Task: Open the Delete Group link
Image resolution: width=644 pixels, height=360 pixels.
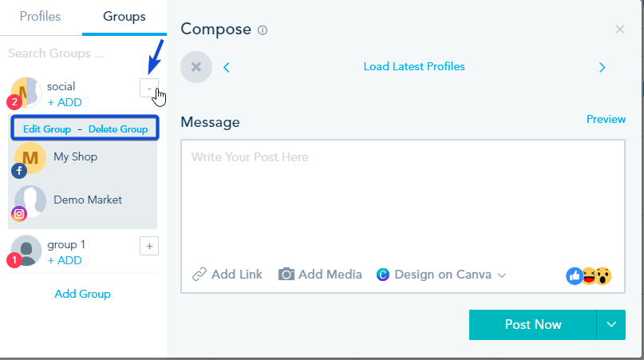Action: coord(118,129)
